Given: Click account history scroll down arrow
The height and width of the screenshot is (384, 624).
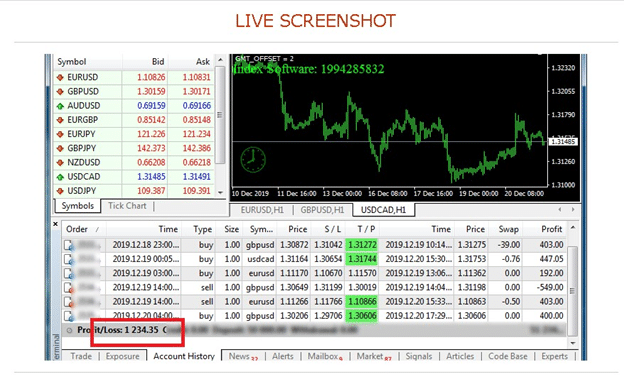Looking at the screenshot, I should pyautogui.click(x=573, y=343).
